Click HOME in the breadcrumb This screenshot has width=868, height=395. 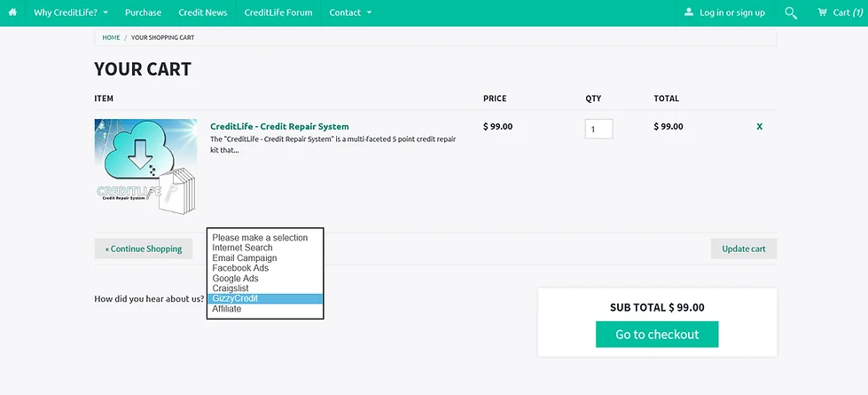[111, 38]
